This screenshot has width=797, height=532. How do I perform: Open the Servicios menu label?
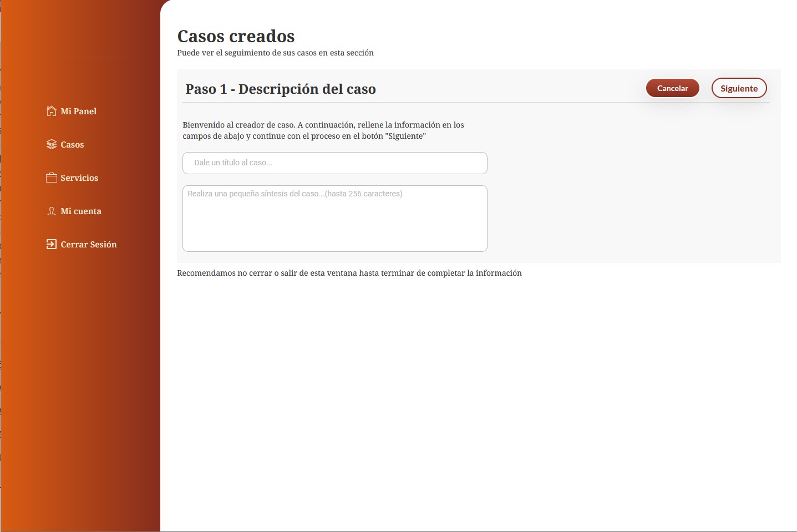coord(79,178)
